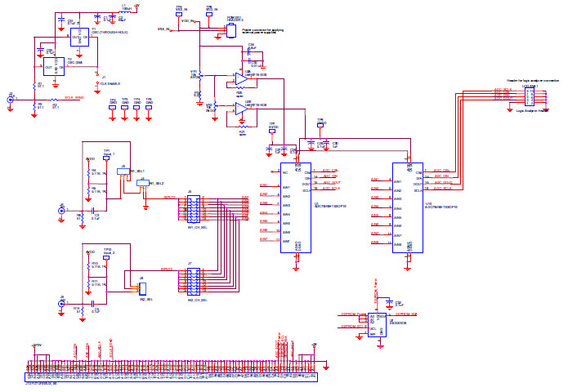Click the L1 100uH inductor symbol

coord(127,11)
